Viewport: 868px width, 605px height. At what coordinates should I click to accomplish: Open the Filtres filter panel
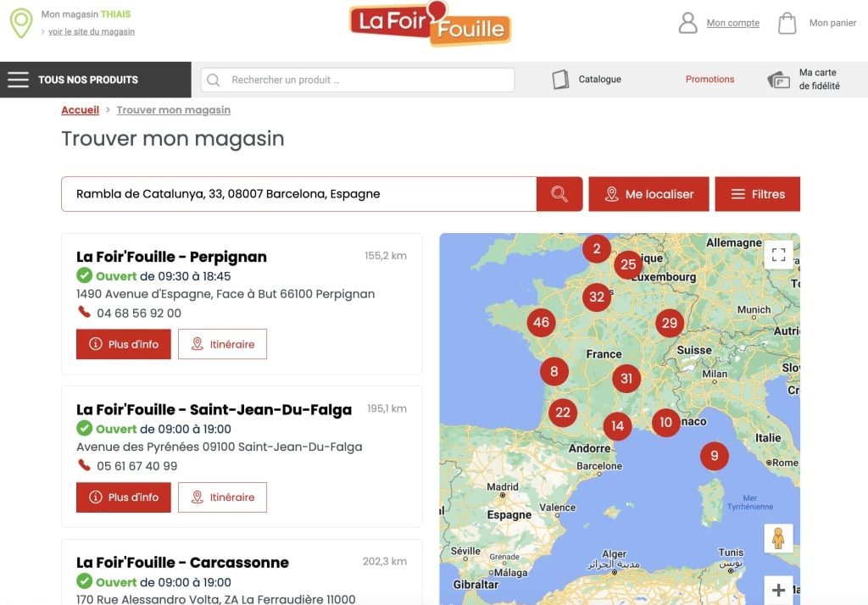point(757,194)
